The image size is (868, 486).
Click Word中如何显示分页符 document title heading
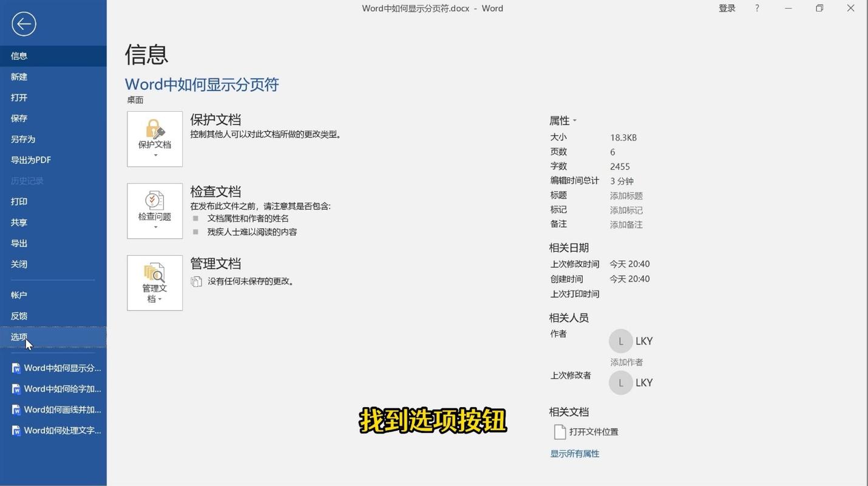(x=202, y=84)
